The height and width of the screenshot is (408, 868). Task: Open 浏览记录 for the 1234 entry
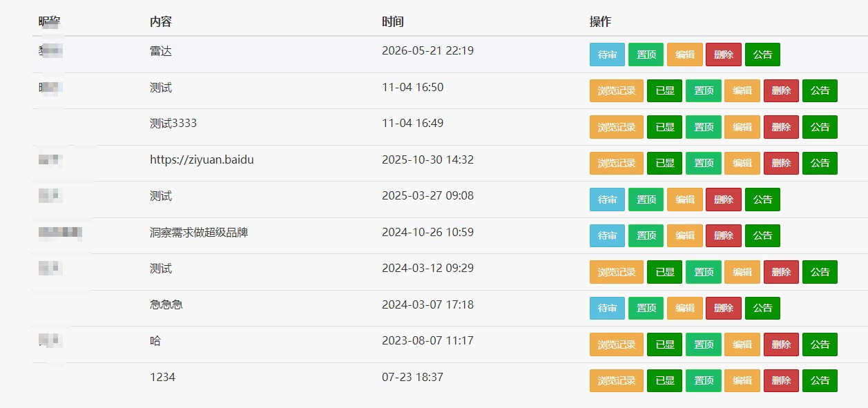616,380
